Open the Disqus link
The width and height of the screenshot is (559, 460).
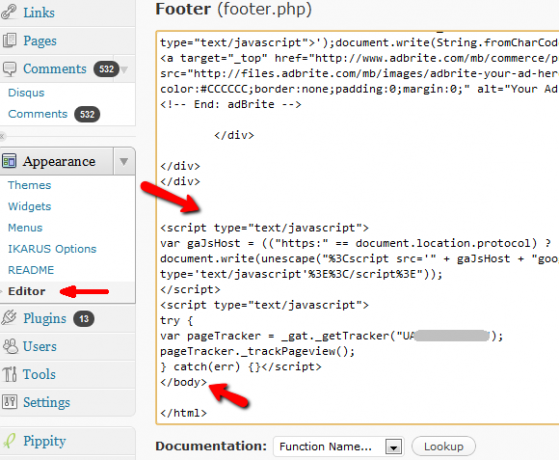(x=26, y=93)
